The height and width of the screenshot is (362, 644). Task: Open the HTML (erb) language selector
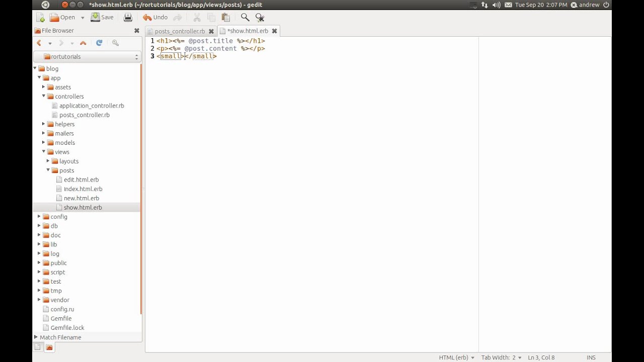pos(457,357)
